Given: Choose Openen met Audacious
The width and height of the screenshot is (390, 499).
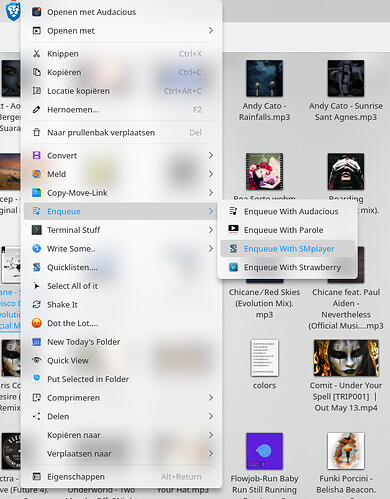Looking at the screenshot, I should click(x=121, y=12).
